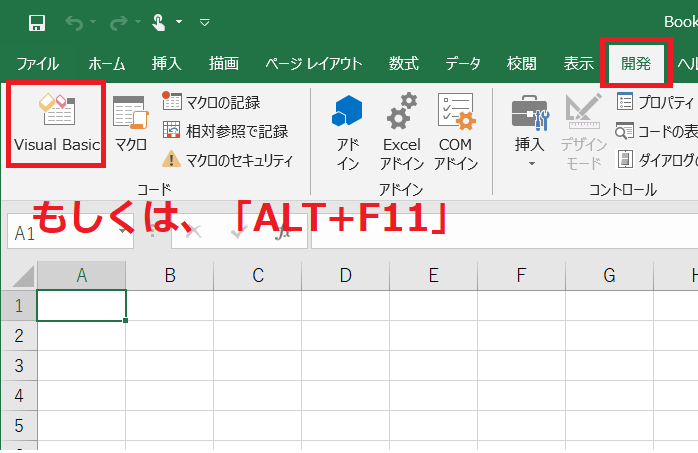Image resolution: width=698 pixels, height=453 pixels.
Task: Switch to the 校閲 tab
Action: (521, 64)
